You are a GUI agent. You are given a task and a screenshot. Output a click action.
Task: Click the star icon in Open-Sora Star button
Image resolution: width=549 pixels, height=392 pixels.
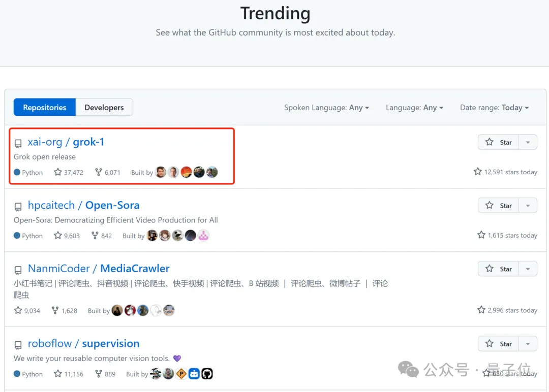tap(490, 205)
